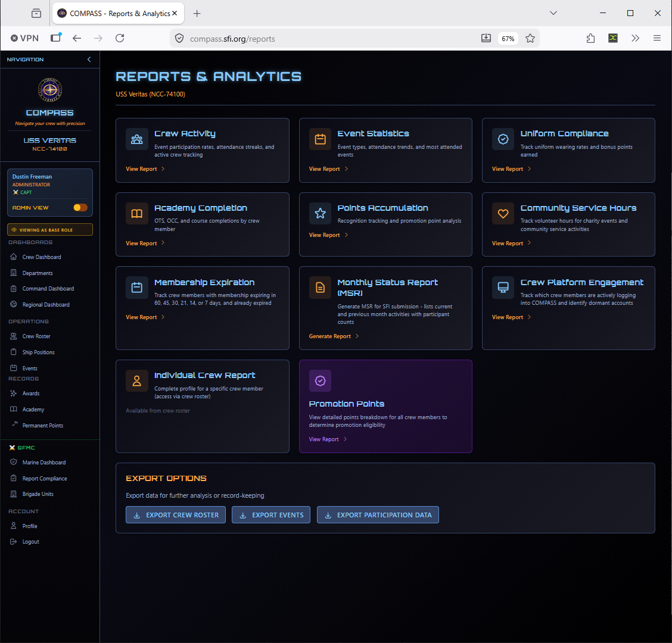The height and width of the screenshot is (643, 672).
Task: Click the Community Service Hours heart icon
Action: coord(503,213)
